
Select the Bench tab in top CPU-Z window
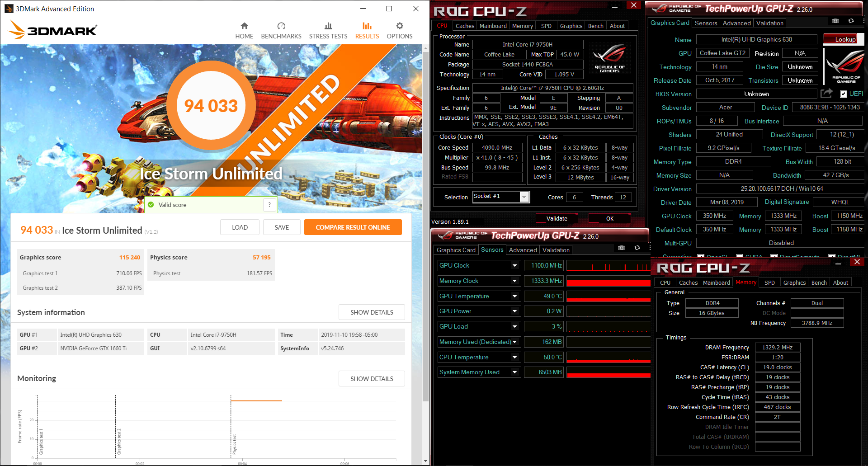595,26
